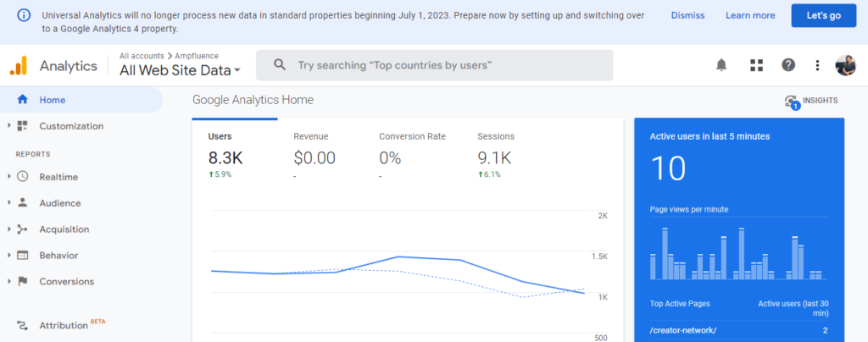Click the 8.3K users value
This screenshot has width=868, height=342.
(225, 158)
